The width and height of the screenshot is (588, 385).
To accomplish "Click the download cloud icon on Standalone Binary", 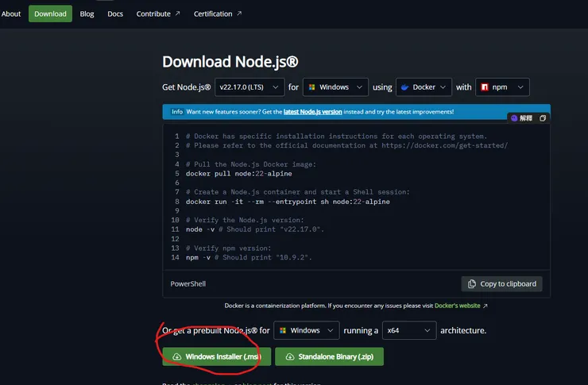I will point(290,357).
